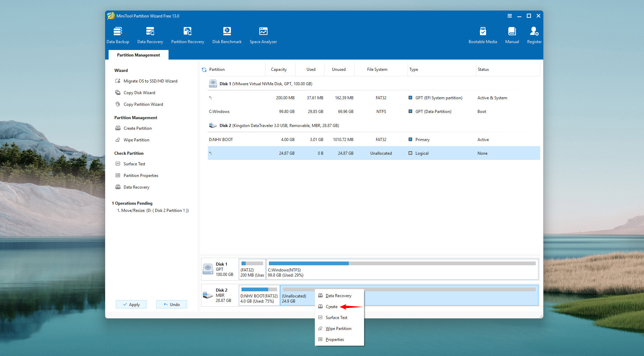Click the Bootable Media icon
The height and width of the screenshot is (356, 644).
[483, 35]
